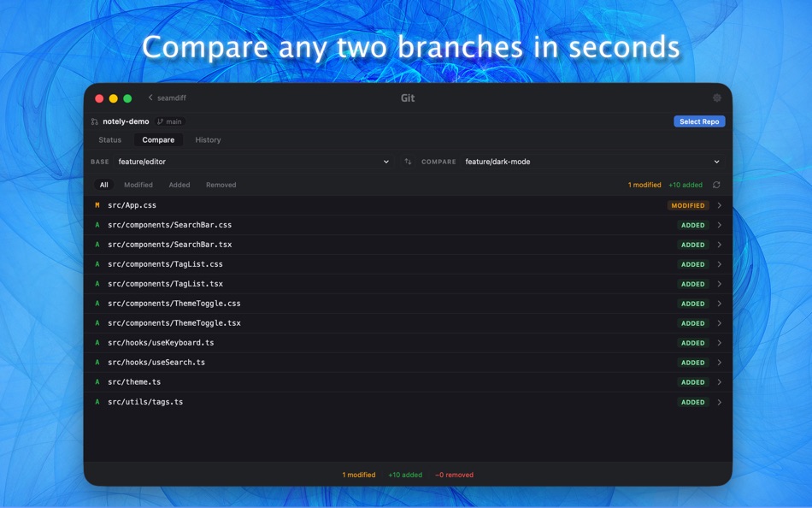The height and width of the screenshot is (508, 812).
Task: Click the ADDED badge on useKeyboard.ts
Action: (x=693, y=343)
